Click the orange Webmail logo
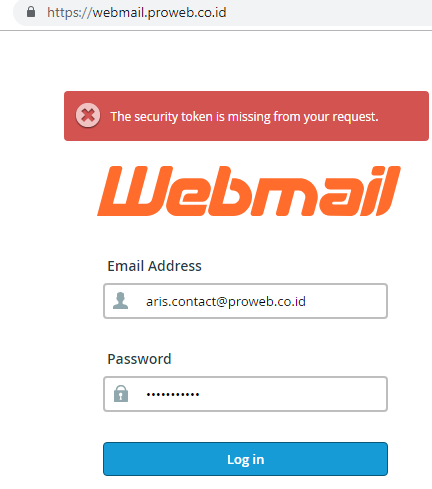This screenshot has height=489, width=432. pos(249,191)
